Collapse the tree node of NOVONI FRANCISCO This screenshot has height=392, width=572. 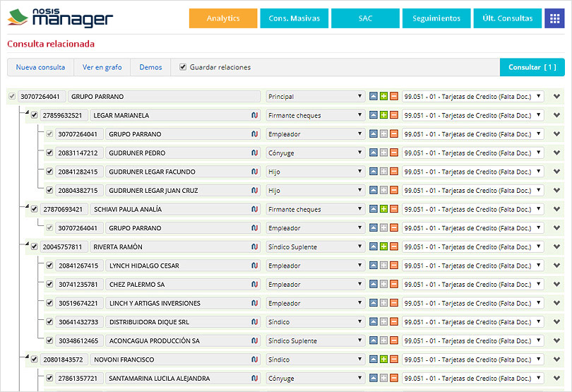point(27,357)
